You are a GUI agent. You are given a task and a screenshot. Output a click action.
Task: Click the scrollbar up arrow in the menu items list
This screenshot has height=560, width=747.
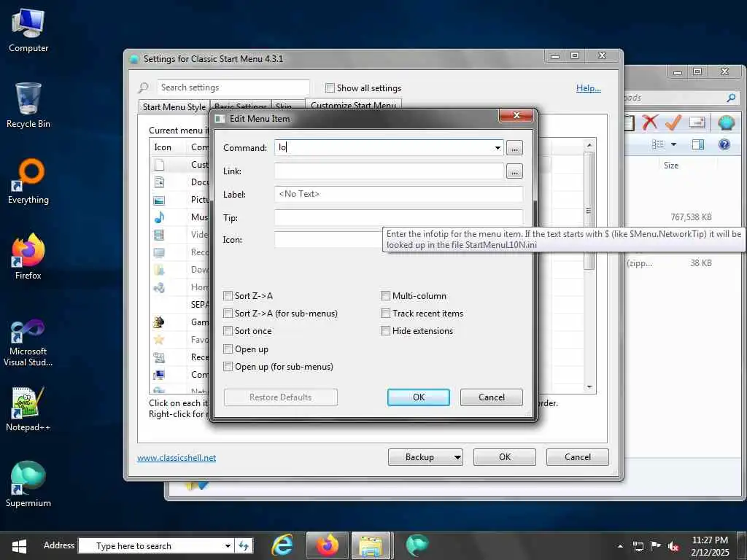589,144
